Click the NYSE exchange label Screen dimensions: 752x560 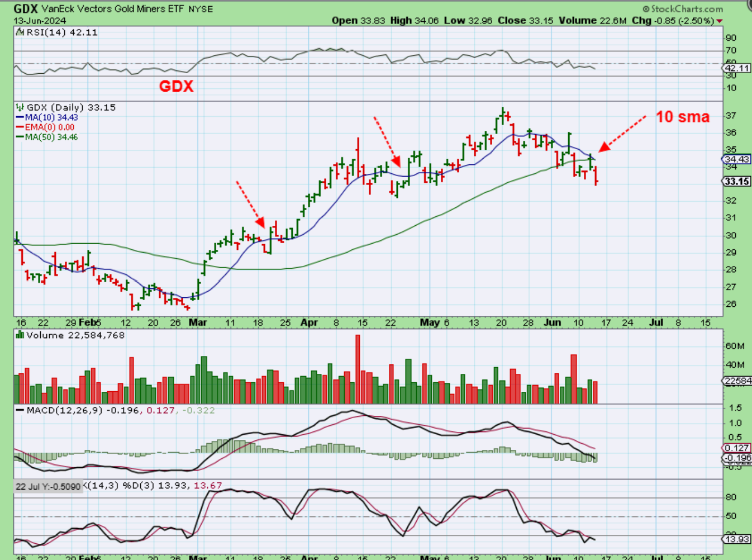pos(201,9)
